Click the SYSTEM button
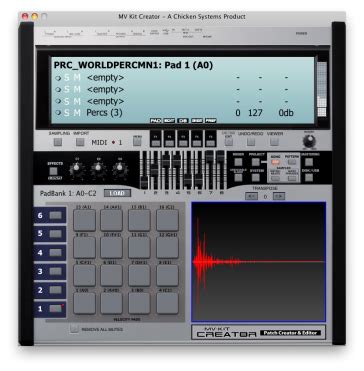Screen dimensions: 364x371 [256, 178]
